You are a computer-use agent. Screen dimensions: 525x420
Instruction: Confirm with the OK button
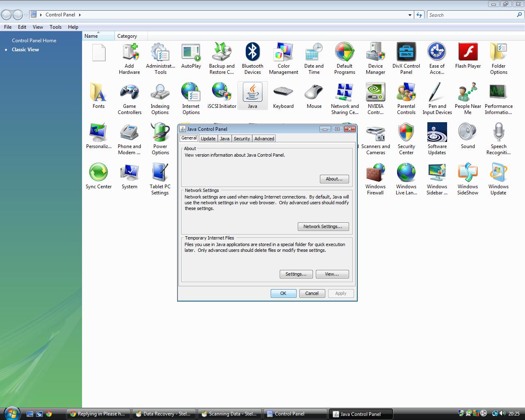pyautogui.click(x=283, y=293)
